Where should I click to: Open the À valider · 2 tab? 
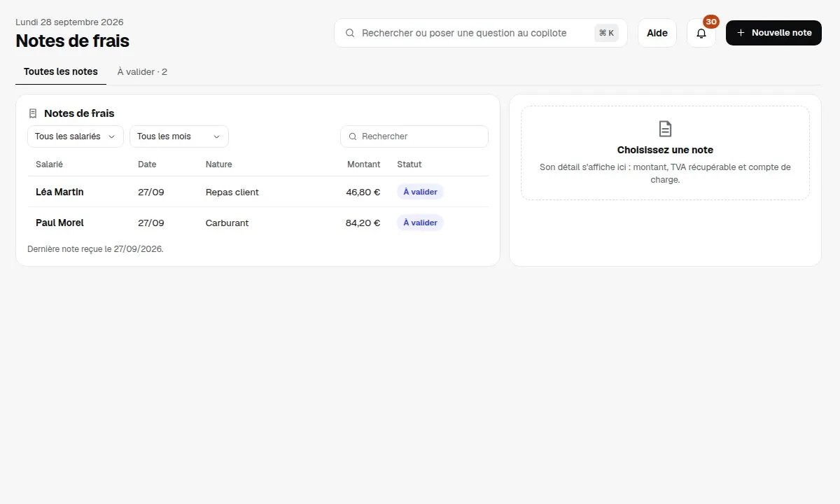142,71
